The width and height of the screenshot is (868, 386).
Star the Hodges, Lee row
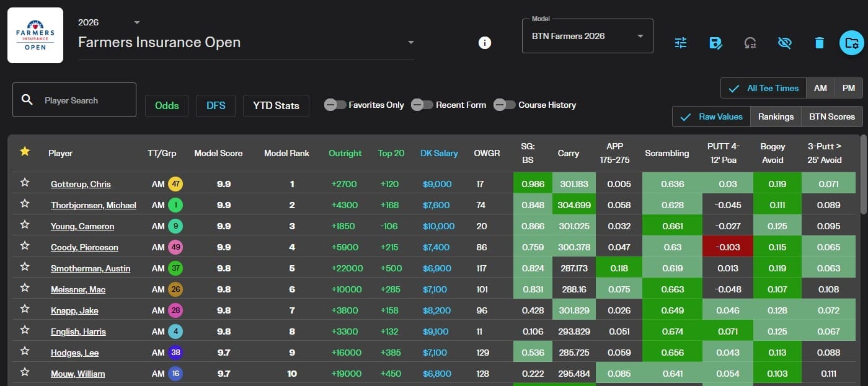[25, 351]
